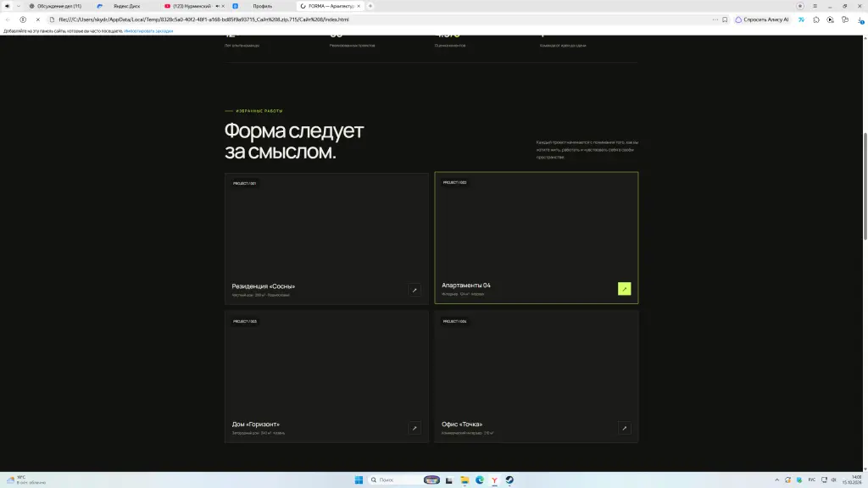Click the Форма следует за смыслом heading
Screen dimensions: 868x488
click(294, 141)
